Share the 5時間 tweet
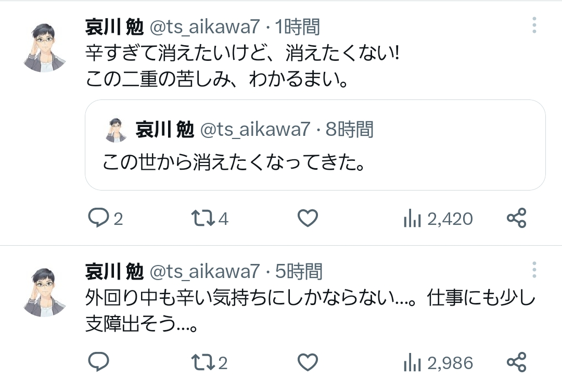Screen dimensions: 562x392 pos(517,362)
